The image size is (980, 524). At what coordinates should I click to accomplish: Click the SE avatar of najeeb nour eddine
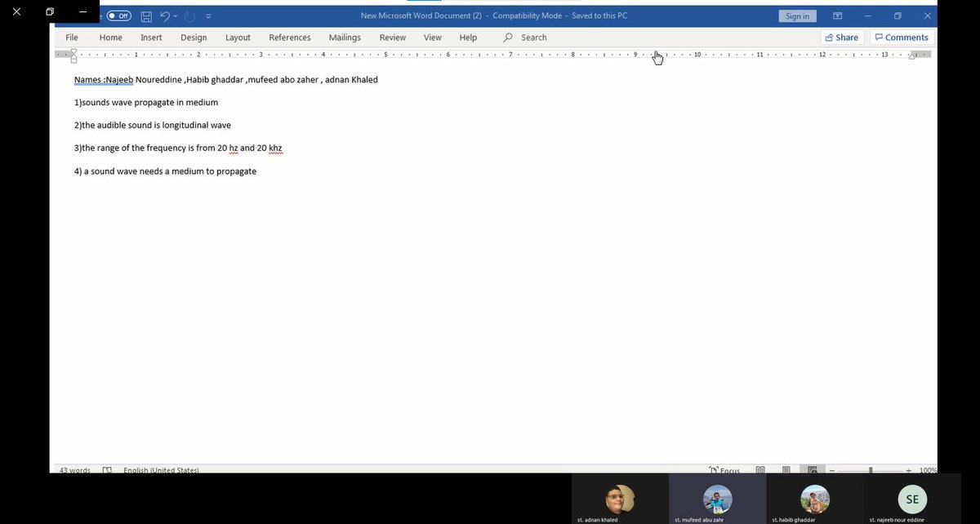click(x=912, y=499)
